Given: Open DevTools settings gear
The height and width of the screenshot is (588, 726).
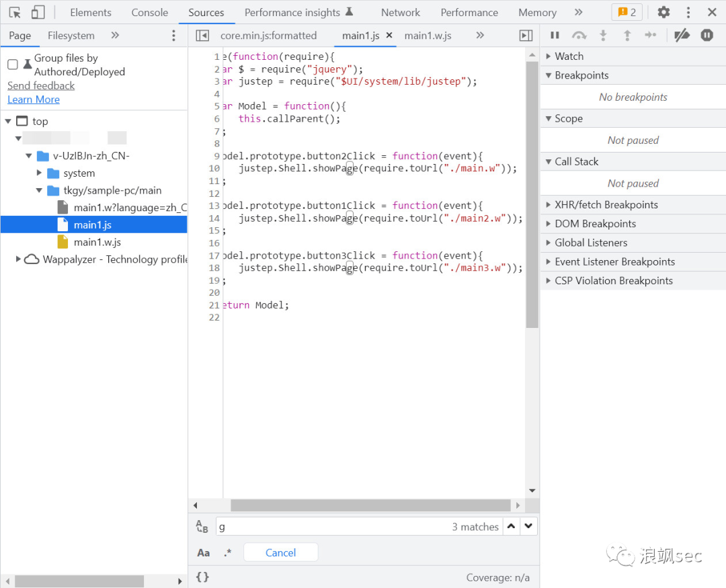Looking at the screenshot, I should pos(663,13).
